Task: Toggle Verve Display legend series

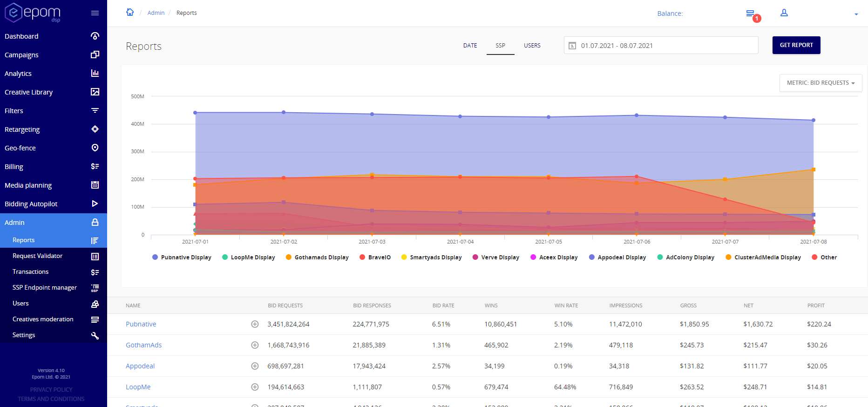Action: pyautogui.click(x=495, y=257)
